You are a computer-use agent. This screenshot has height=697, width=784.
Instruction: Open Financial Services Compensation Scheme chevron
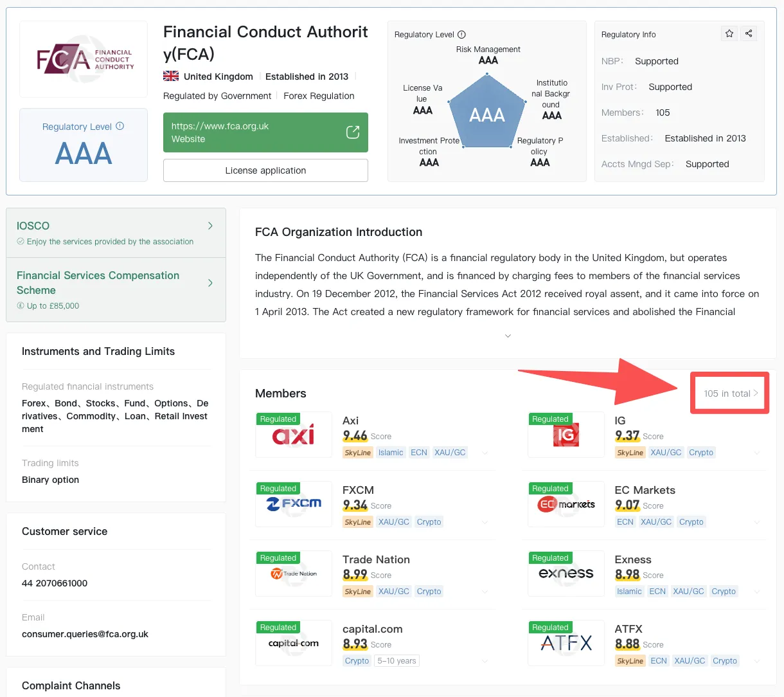pos(210,283)
